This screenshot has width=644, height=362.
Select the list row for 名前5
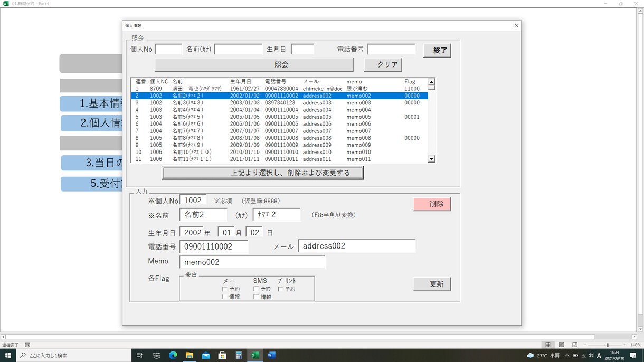pos(279,117)
